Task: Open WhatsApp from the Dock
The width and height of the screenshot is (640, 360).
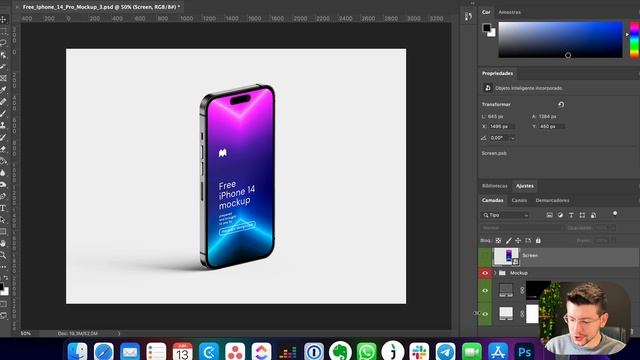Action: point(367,351)
